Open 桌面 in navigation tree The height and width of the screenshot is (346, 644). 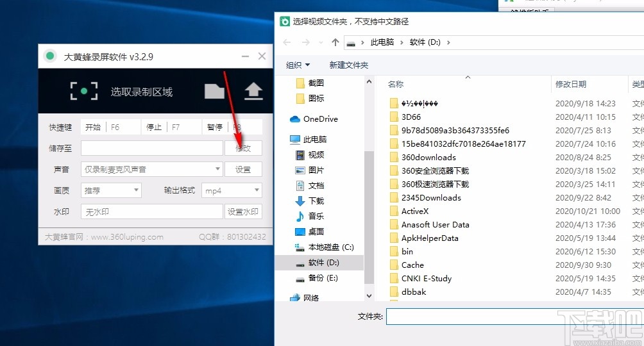coord(310,231)
